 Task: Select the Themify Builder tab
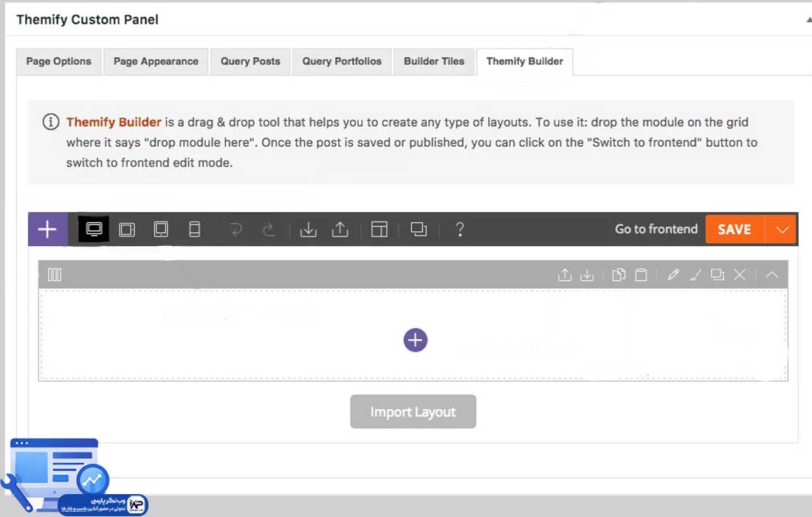pos(525,61)
